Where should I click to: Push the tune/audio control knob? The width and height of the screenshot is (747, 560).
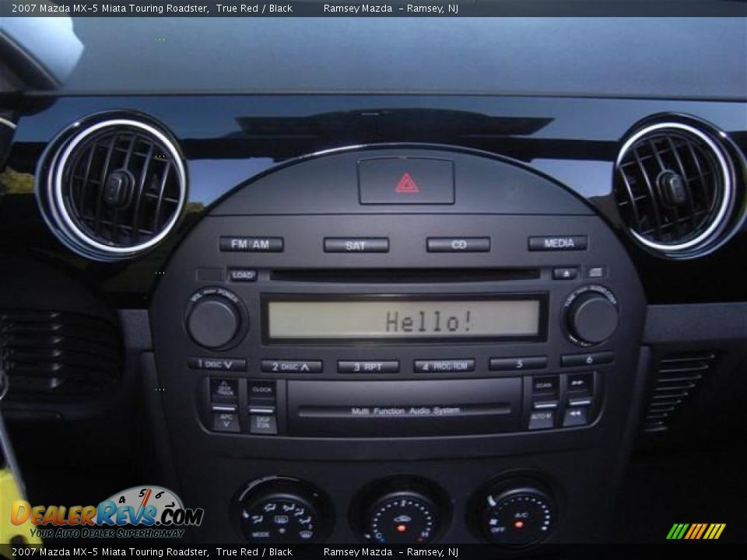pyautogui.click(x=593, y=318)
